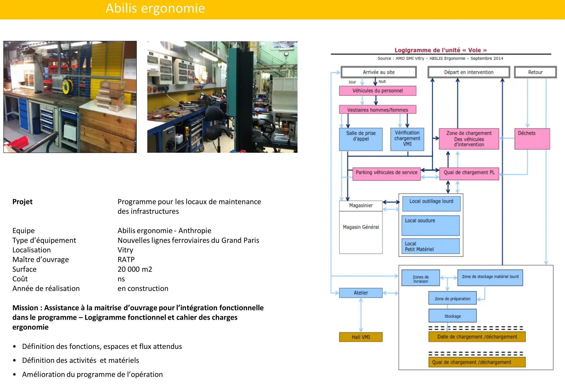Click the 'Maître d'ouvrage' label
This screenshot has width=565, height=392.
tap(41, 259)
